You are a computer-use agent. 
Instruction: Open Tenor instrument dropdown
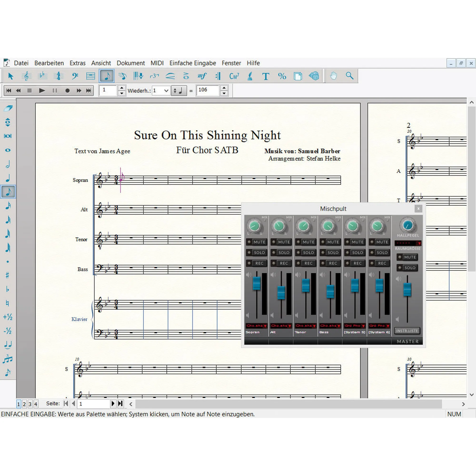coord(306,326)
